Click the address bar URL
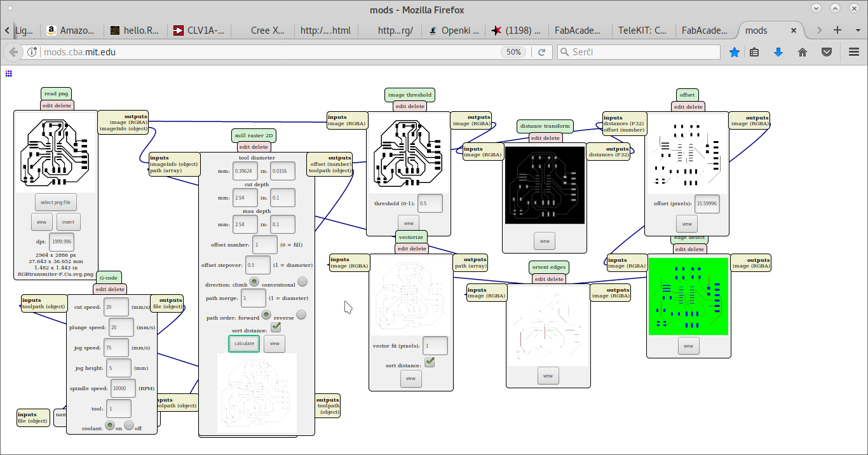868x455 pixels. click(x=79, y=52)
